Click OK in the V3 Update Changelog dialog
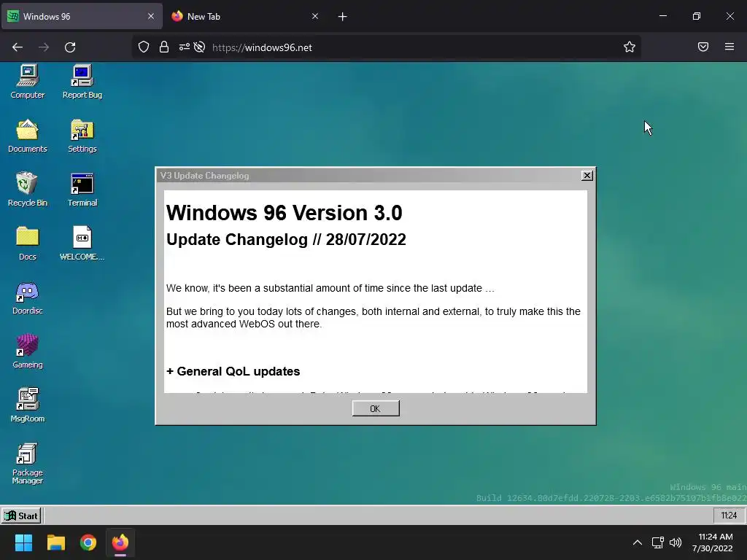 (x=376, y=408)
